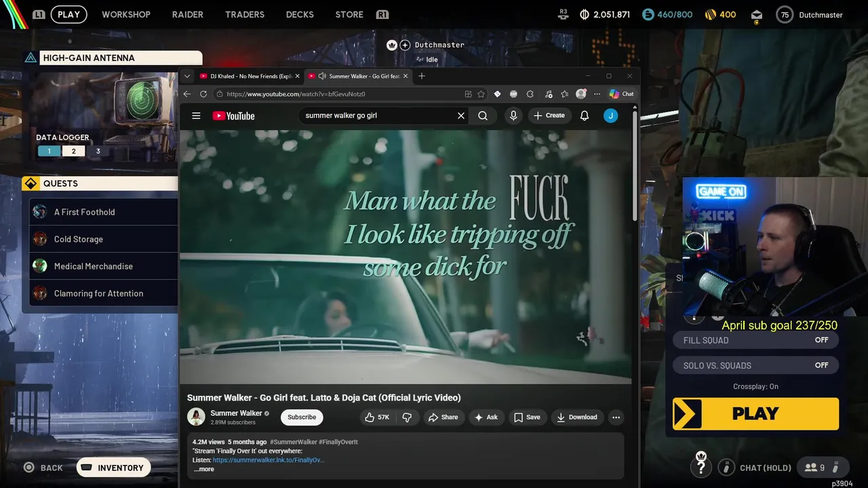Subscribe to Summer Walker channel
The width and height of the screenshot is (868, 488).
click(x=302, y=418)
